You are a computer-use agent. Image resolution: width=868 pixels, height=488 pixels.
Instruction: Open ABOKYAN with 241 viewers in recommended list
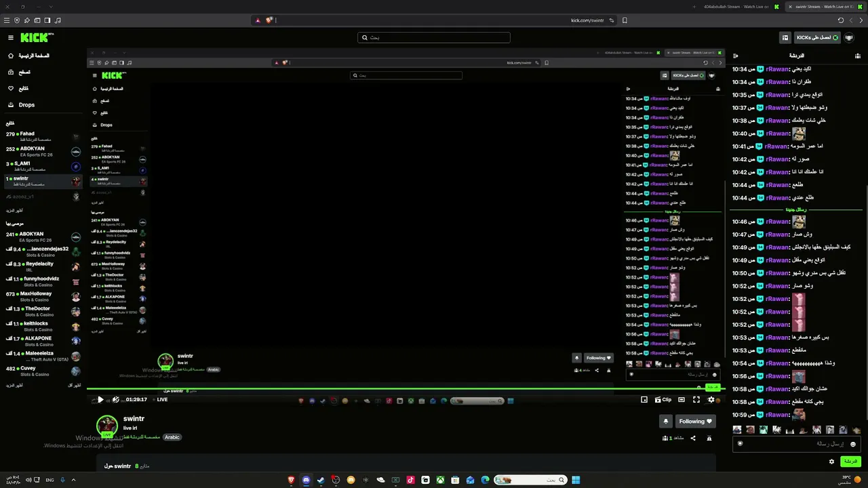point(43,237)
